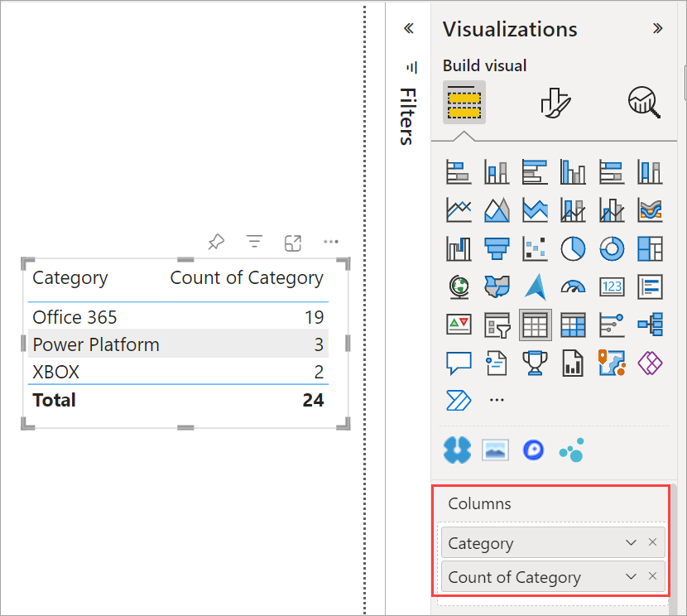Switch to Build visual tab
Screen dimensions: 687x616
tap(464, 102)
